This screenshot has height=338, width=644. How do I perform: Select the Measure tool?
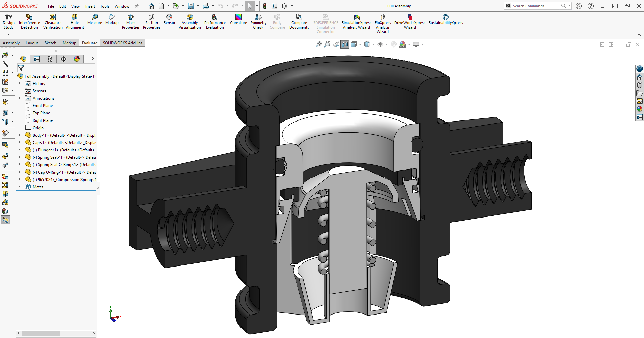95,19
